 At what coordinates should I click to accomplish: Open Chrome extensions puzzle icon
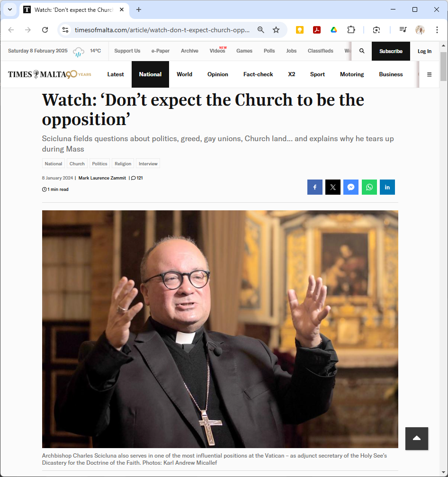(x=351, y=30)
